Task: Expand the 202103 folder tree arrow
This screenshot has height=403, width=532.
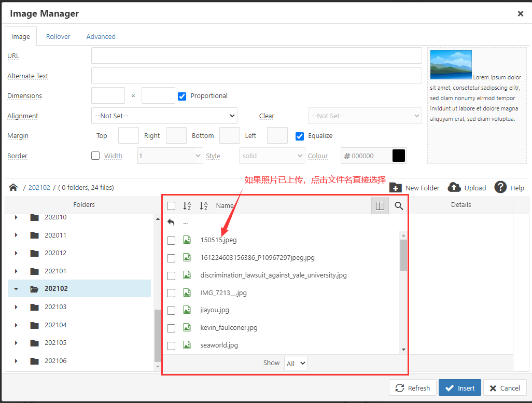Action: click(x=16, y=307)
